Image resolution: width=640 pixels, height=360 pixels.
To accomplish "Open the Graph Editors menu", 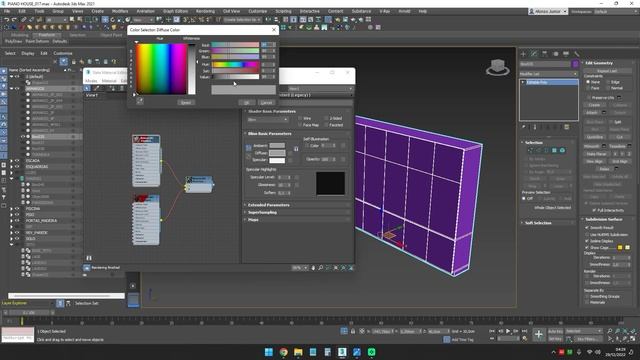I will (x=176, y=11).
